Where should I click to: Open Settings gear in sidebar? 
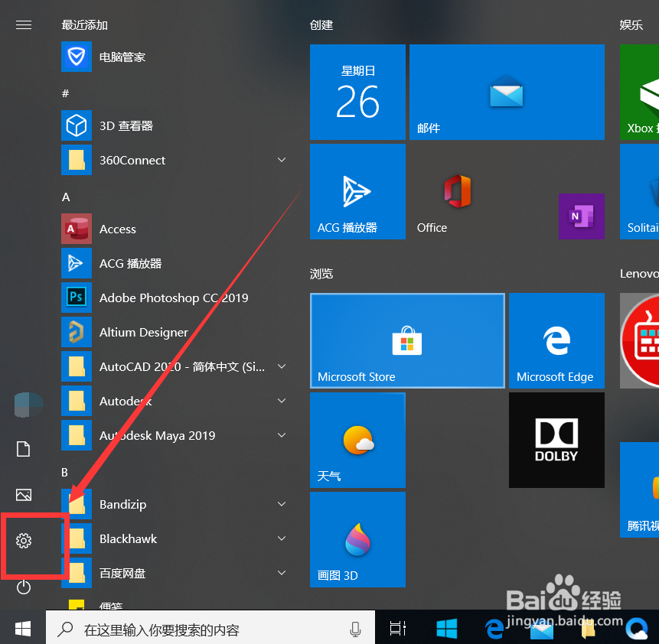[x=24, y=541]
